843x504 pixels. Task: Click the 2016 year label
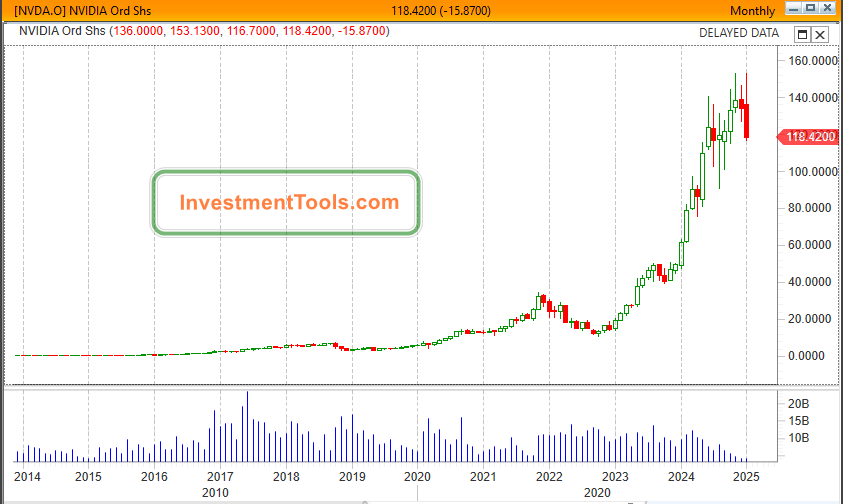[154, 477]
